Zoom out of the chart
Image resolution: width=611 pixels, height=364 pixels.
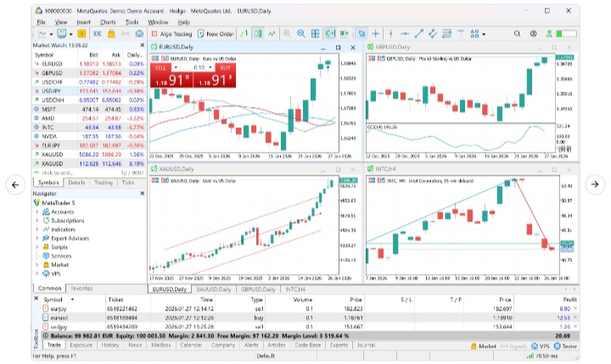(x=301, y=34)
